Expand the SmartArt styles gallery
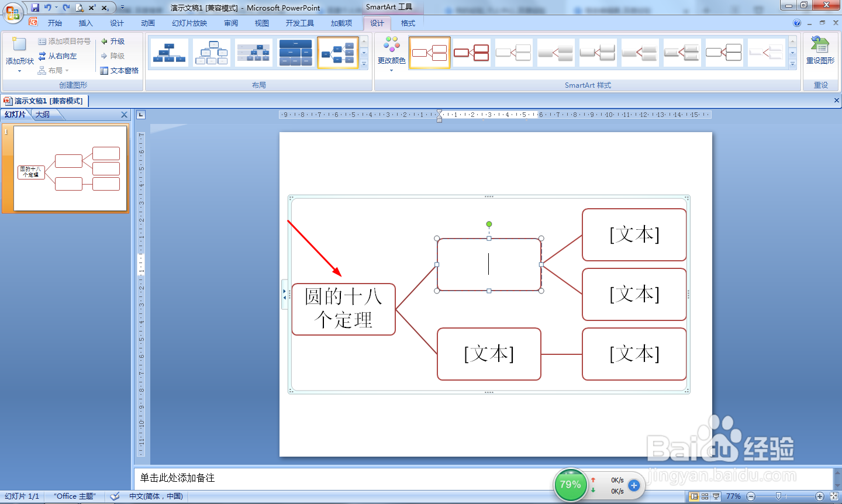Viewport: 842px width, 504px height. [793, 64]
